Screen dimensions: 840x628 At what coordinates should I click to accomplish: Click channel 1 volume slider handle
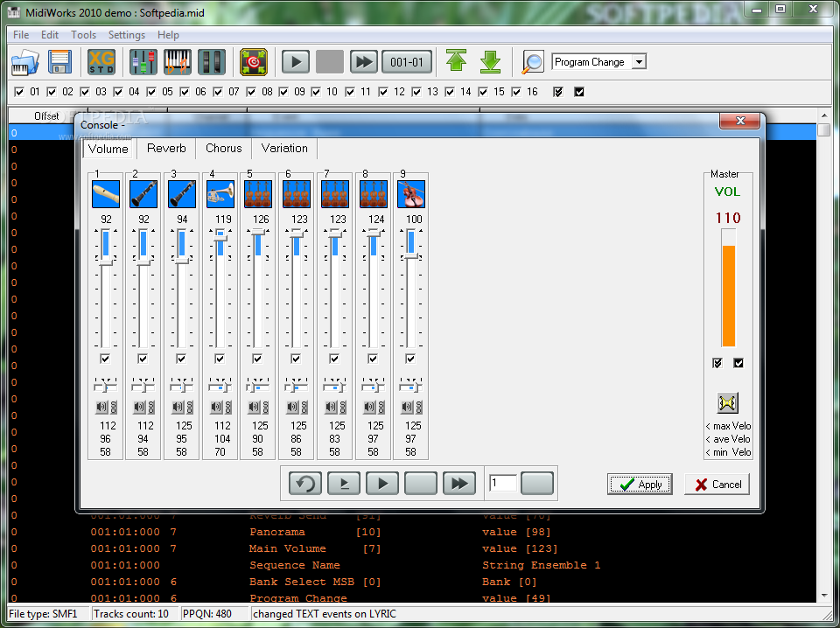106,262
